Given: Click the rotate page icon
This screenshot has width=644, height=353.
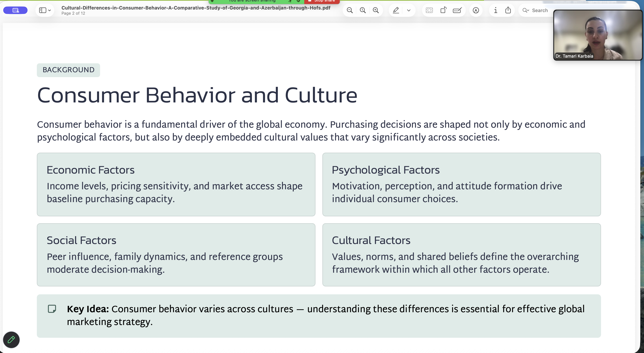Looking at the screenshot, I should pyautogui.click(x=444, y=10).
